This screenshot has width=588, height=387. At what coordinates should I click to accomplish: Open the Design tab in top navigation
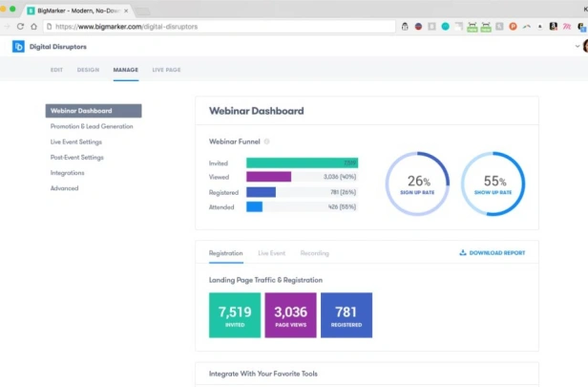tap(88, 70)
